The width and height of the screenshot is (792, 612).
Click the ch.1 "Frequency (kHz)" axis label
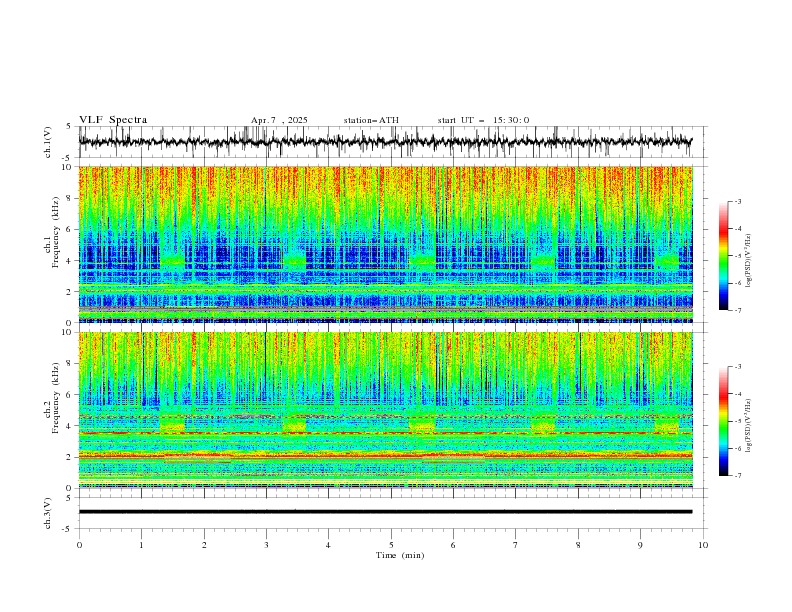tap(55, 232)
